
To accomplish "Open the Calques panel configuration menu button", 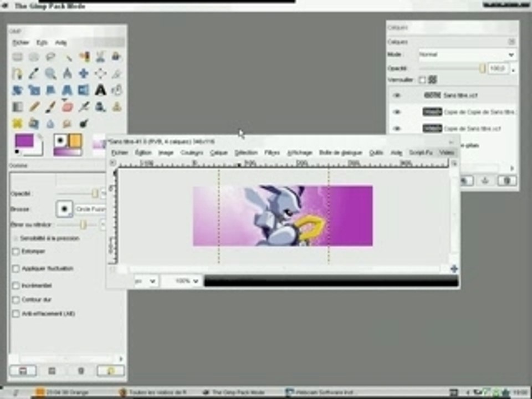I will (x=511, y=42).
